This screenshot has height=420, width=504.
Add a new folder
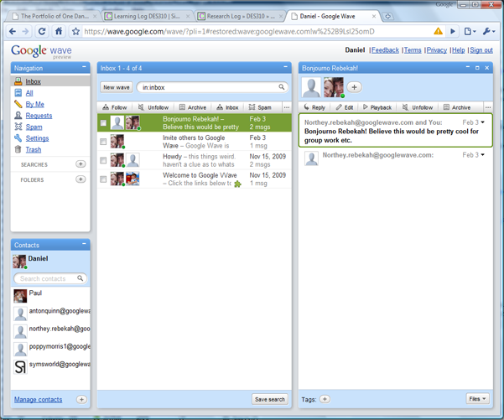point(81,179)
